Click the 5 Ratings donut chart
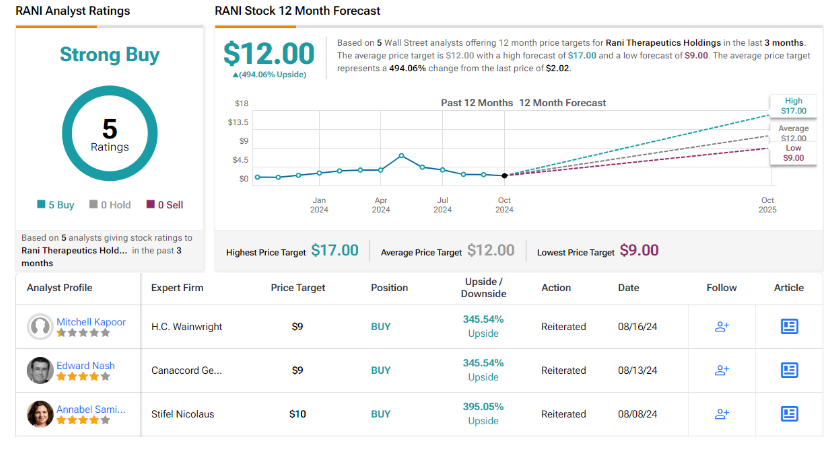This screenshot has width=834, height=463. [110, 134]
